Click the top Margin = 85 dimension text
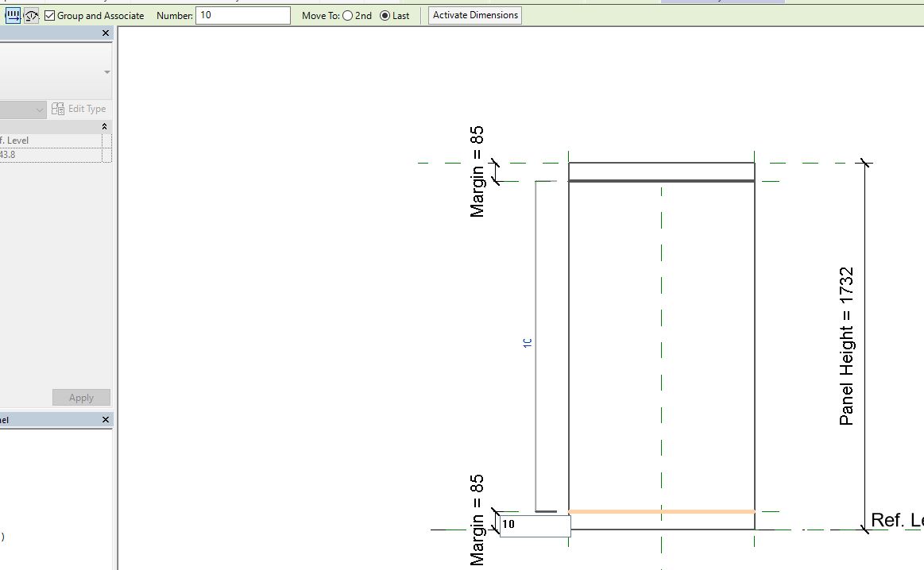 point(477,169)
